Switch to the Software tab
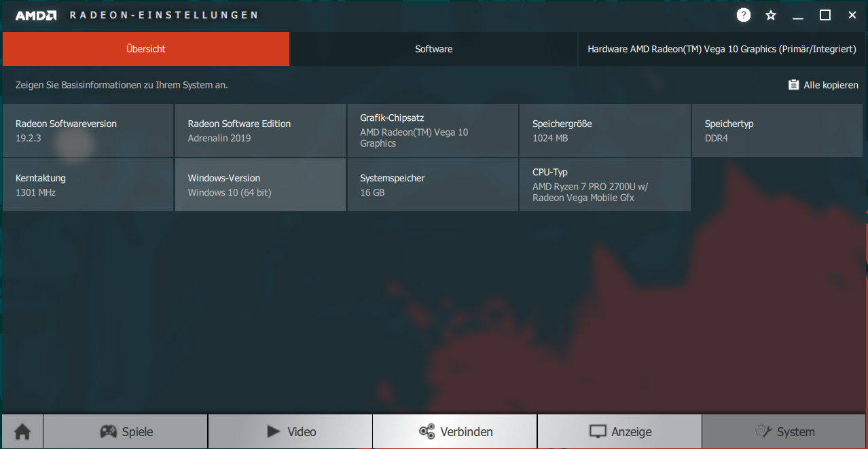 (x=434, y=49)
